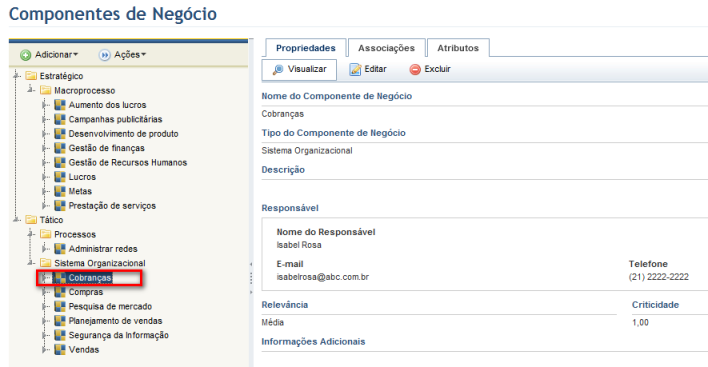The width and height of the screenshot is (708, 367).
Task: Select Metas in the tree
Action: (80, 191)
